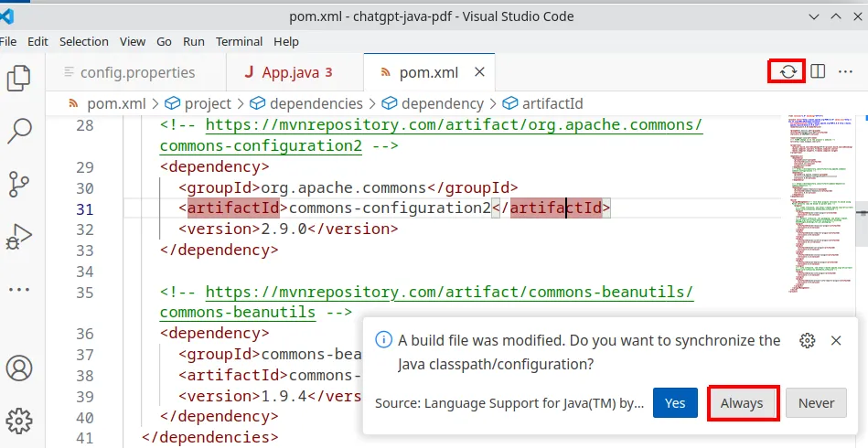Open the Go menu
868x448 pixels.
164,41
